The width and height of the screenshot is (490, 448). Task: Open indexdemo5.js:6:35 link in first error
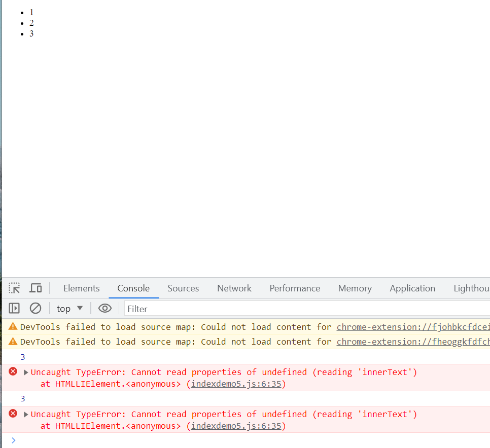236,384
